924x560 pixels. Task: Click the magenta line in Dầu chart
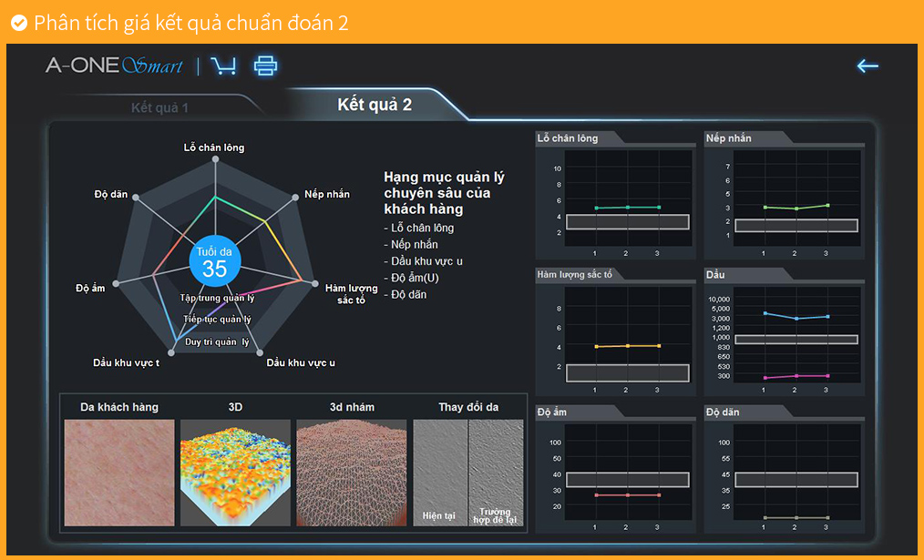(x=796, y=376)
